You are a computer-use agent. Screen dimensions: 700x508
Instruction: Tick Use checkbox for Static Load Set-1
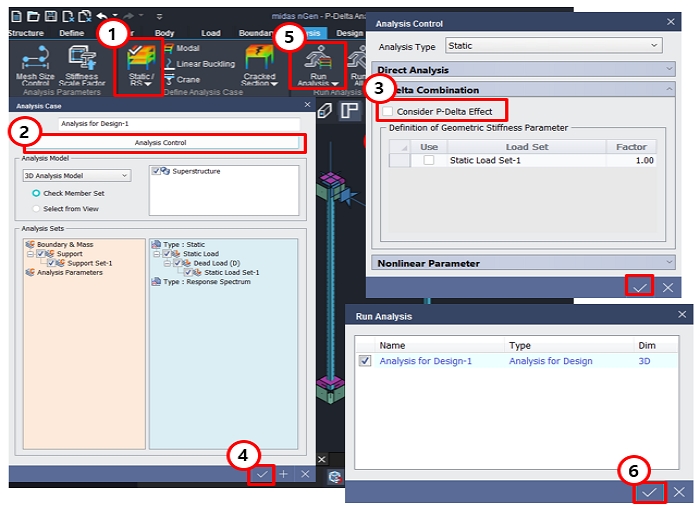coord(428,160)
